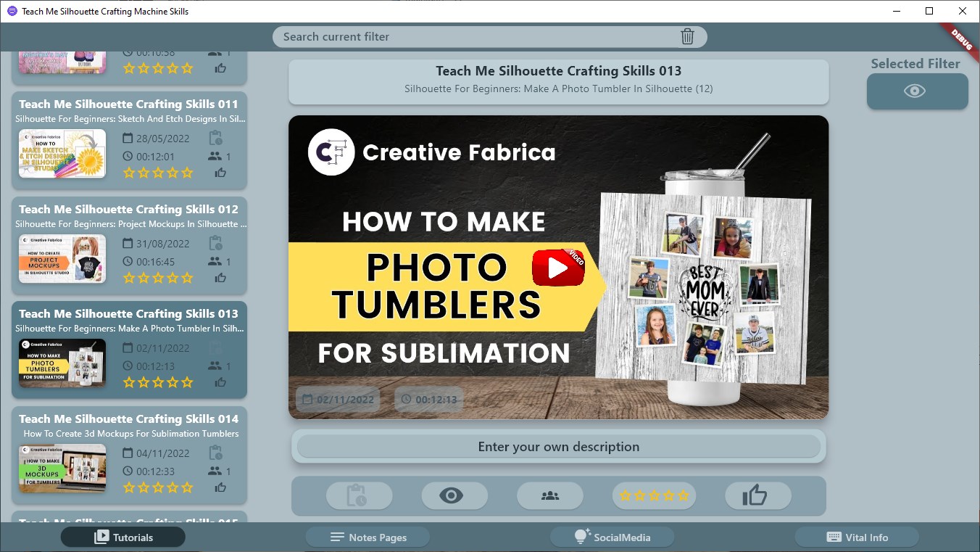
Task: Play the Photo Tumblers YouTube video
Action: click(x=557, y=268)
